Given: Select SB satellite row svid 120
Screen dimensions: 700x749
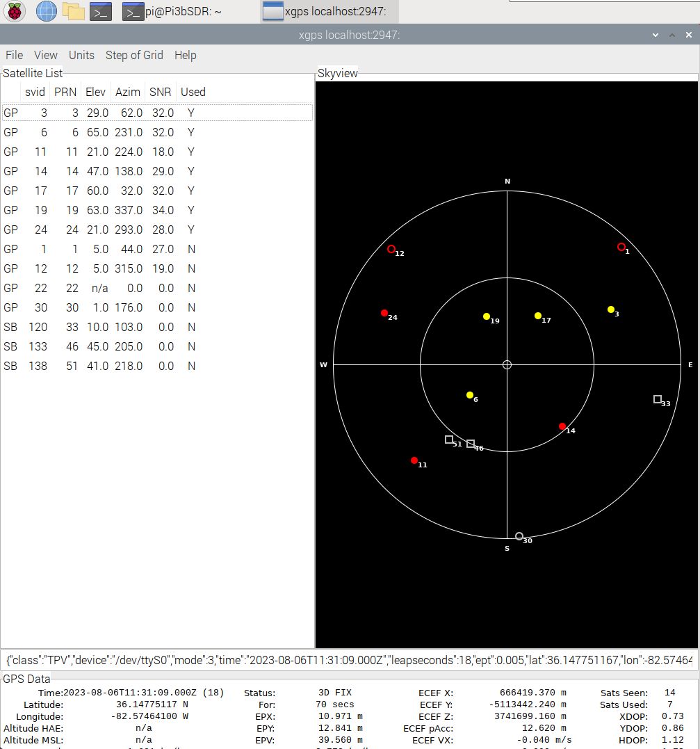Looking at the screenshot, I should coord(157,328).
